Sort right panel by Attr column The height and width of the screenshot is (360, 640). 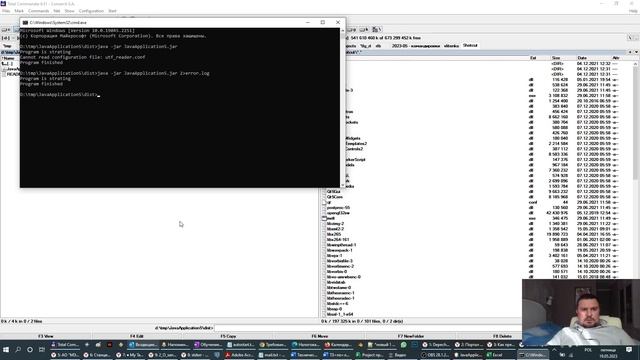point(616,58)
